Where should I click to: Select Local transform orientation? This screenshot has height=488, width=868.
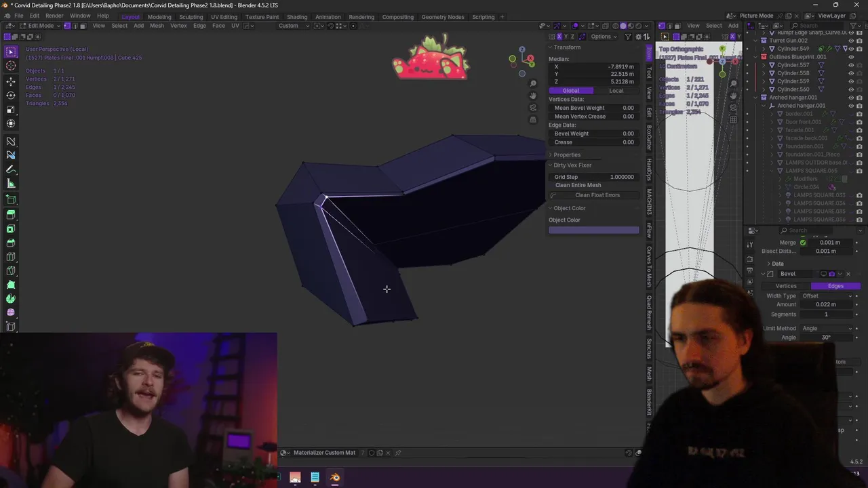coord(616,91)
